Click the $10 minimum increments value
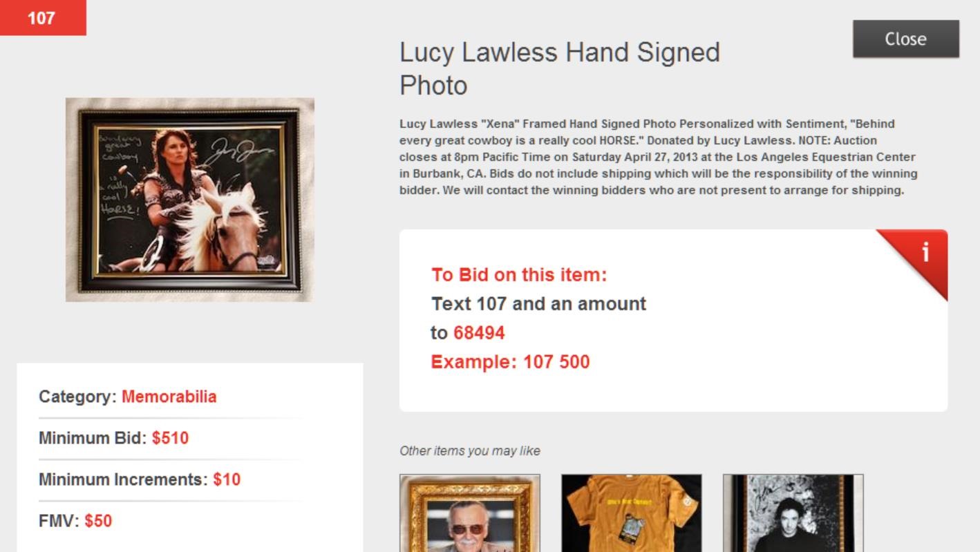980x552 pixels. [227, 479]
